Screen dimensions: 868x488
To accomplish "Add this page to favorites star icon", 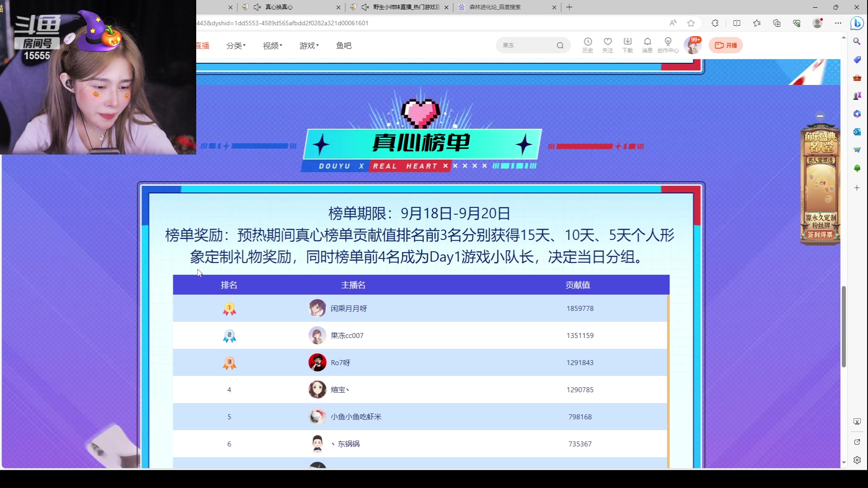I will pyautogui.click(x=691, y=23).
